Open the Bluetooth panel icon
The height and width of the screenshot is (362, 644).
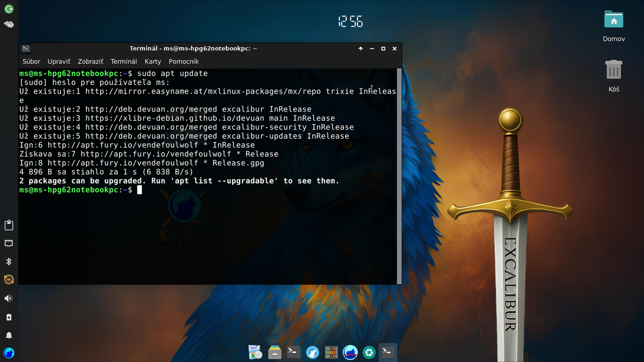click(x=9, y=261)
